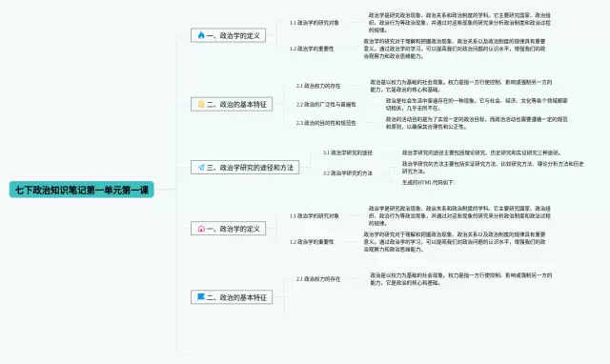Select the 3.2 政治学研究的方法 subtopic
This screenshot has height=364, width=610.
(348, 173)
